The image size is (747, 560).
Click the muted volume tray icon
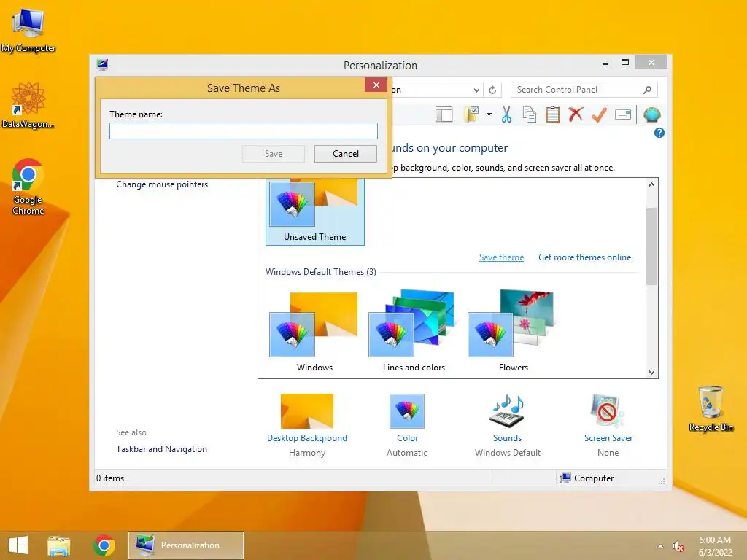pyautogui.click(x=678, y=546)
